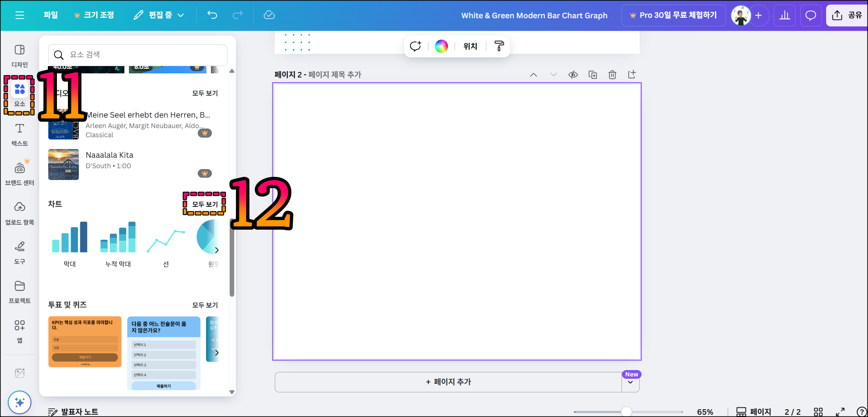Screen dimensions: 868x417
Task: Open the 앱 apps sidebar tab
Action: pos(20,331)
